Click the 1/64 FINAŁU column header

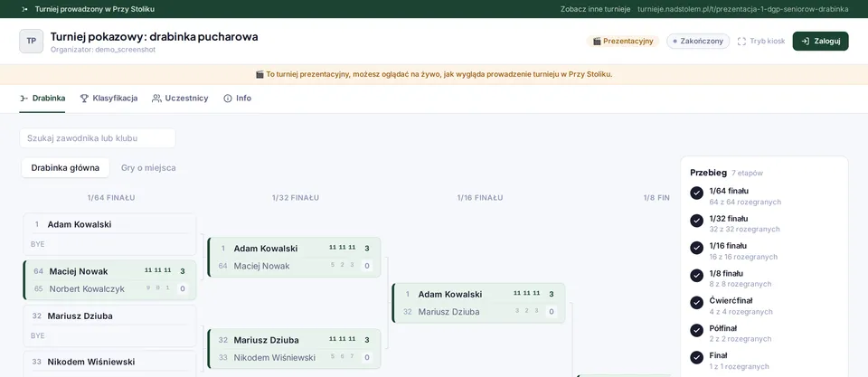(x=110, y=198)
